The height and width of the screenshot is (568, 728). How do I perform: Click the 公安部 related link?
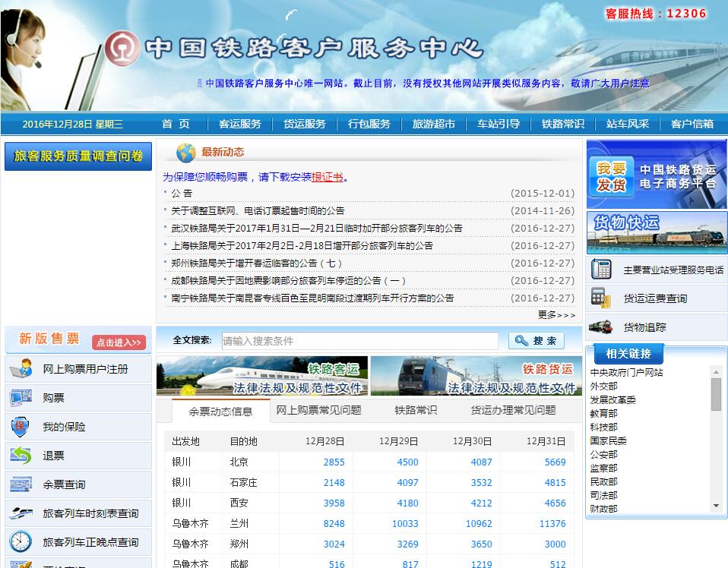tap(603, 454)
